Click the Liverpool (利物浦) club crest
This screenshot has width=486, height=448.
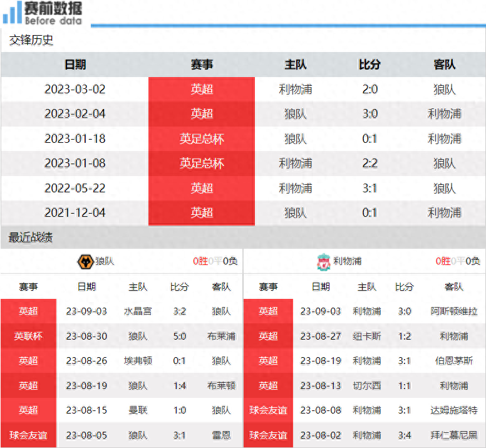coord(324,262)
